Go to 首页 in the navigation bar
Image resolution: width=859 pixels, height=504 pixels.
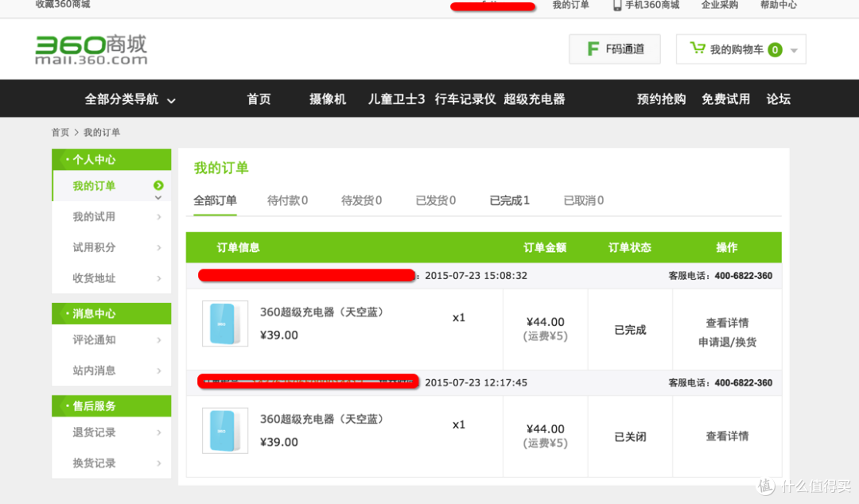258,99
